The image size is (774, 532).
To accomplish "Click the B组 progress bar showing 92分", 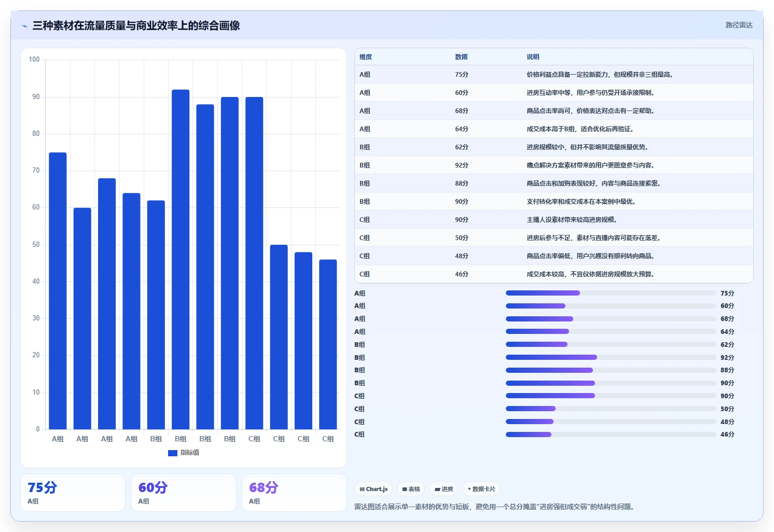I will pos(611,357).
